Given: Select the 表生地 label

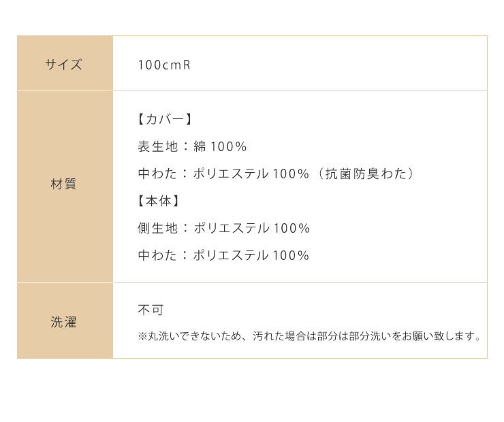Looking at the screenshot, I should point(157,147).
